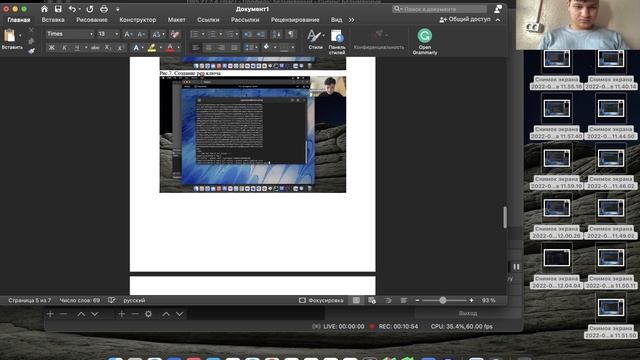640x360 pixels.
Task: Center the paragraph text
Action: pos(209,48)
